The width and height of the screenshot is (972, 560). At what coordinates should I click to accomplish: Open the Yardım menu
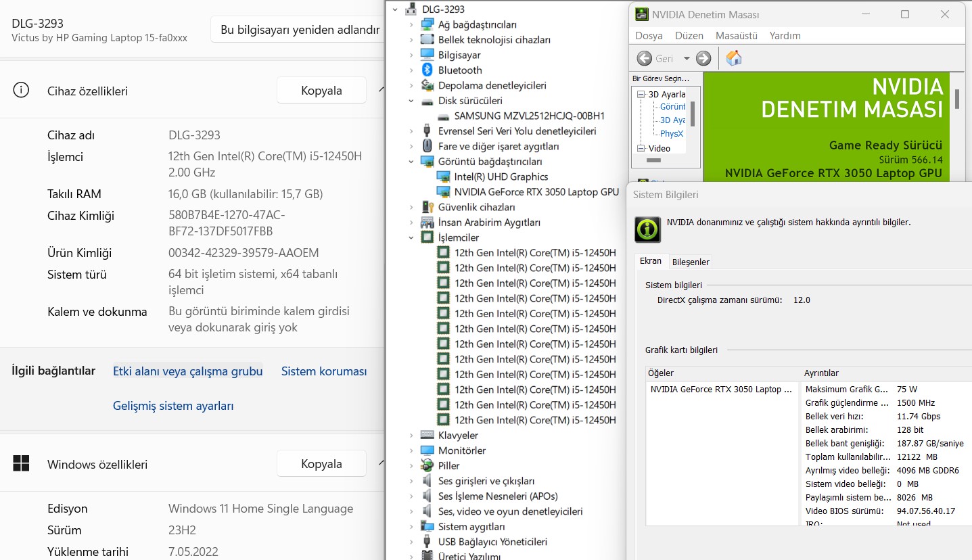(x=785, y=35)
